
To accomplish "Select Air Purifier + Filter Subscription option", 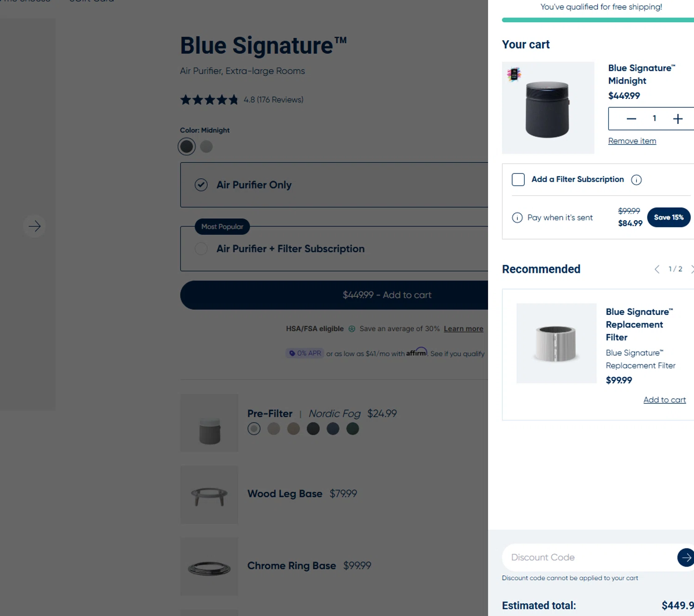I will (334, 249).
